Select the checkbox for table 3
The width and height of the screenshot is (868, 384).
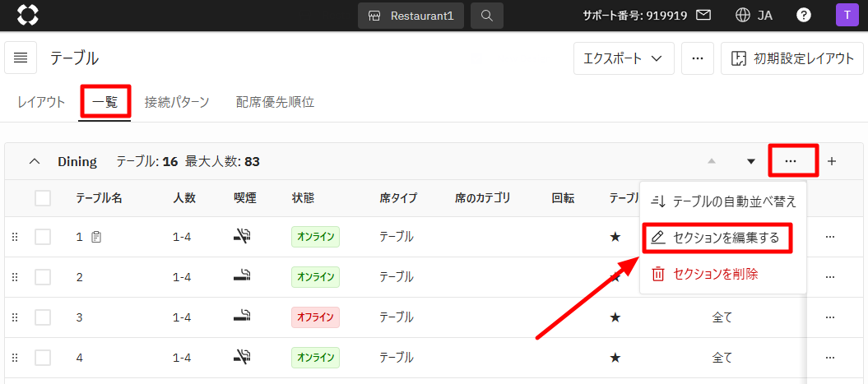tap(43, 317)
